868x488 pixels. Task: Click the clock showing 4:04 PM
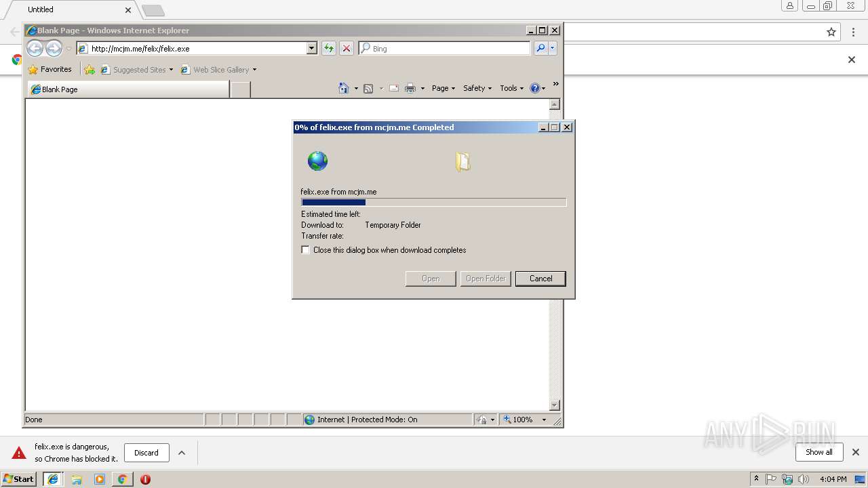(x=833, y=479)
